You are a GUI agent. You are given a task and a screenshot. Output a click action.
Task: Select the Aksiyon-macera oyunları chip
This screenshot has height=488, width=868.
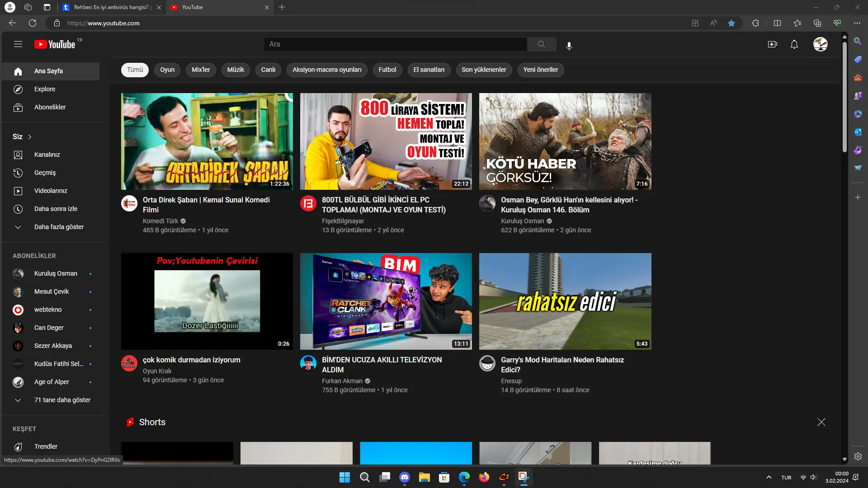click(327, 70)
